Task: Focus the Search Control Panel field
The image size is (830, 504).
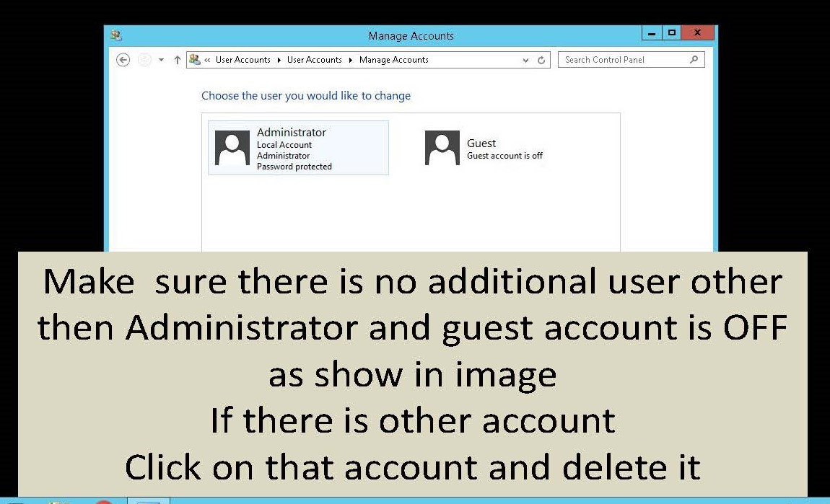Action: (624, 60)
